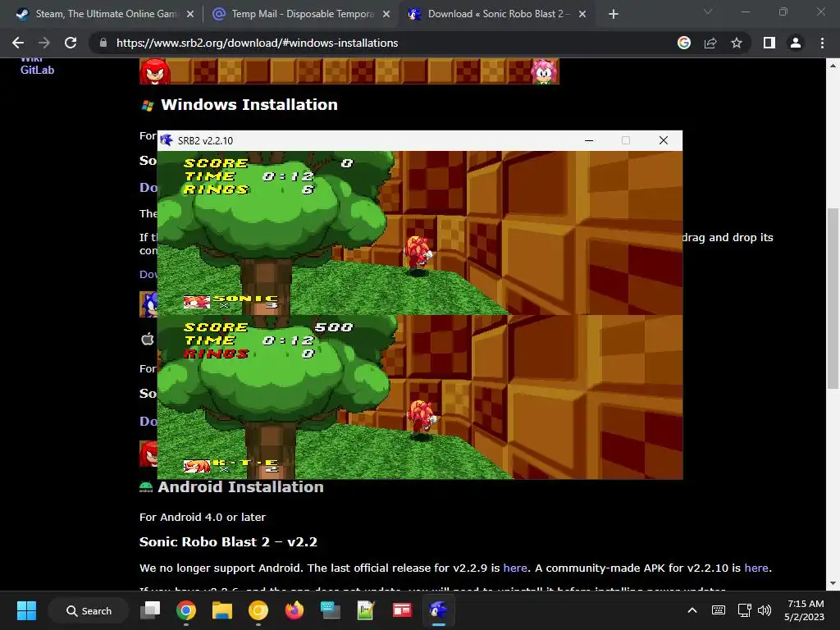
Task: Open Firefox from the taskbar
Action: [294, 610]
